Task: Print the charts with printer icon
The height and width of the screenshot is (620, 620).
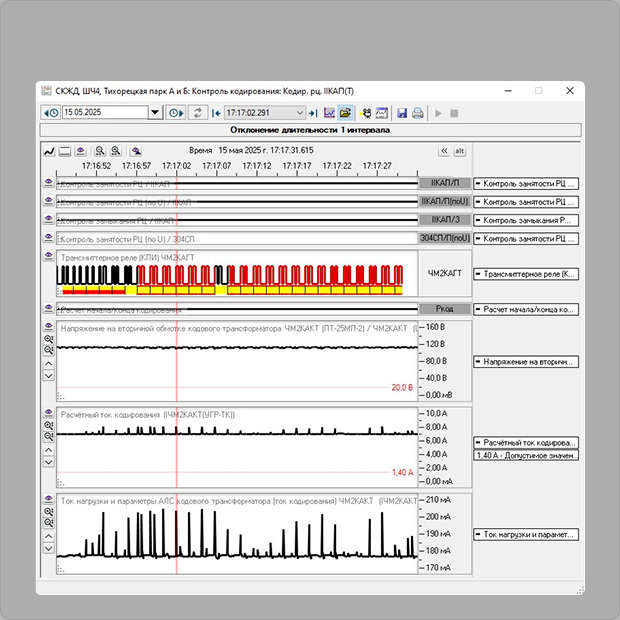Action: pyautogui.click(x=418, y=113)
